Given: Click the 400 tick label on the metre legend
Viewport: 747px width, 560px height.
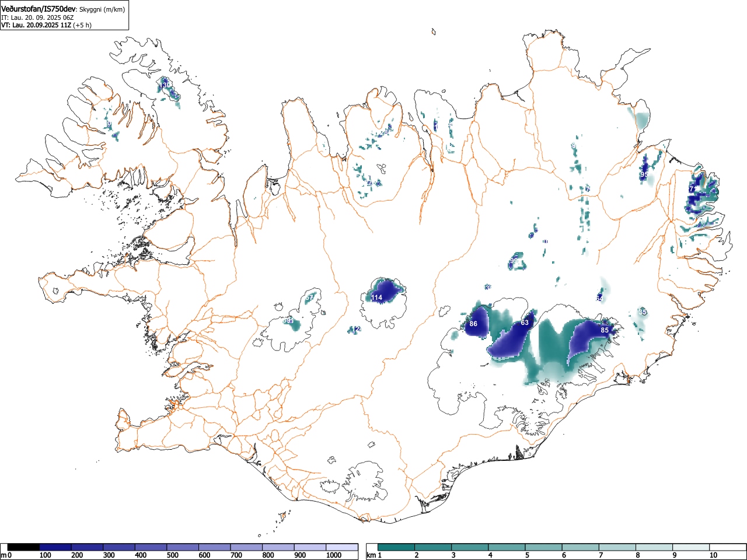Looking at the screenshot, I should pyautogui.click(x=141, y=555).
